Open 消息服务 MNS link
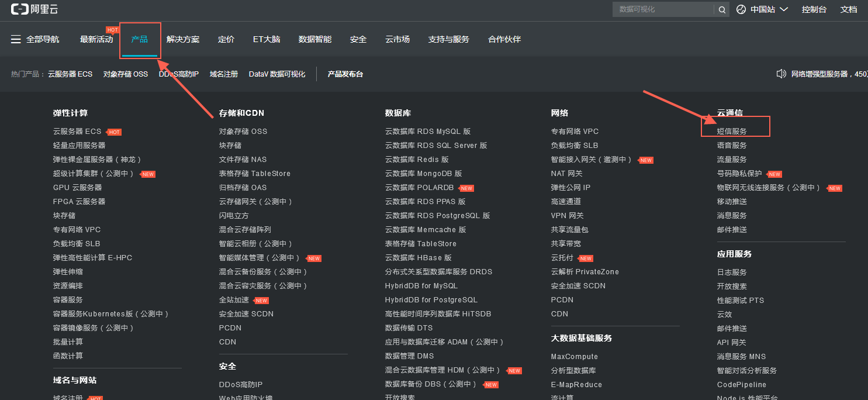The image size is (868, 400). pyautogui.click(x=741, y=357)
